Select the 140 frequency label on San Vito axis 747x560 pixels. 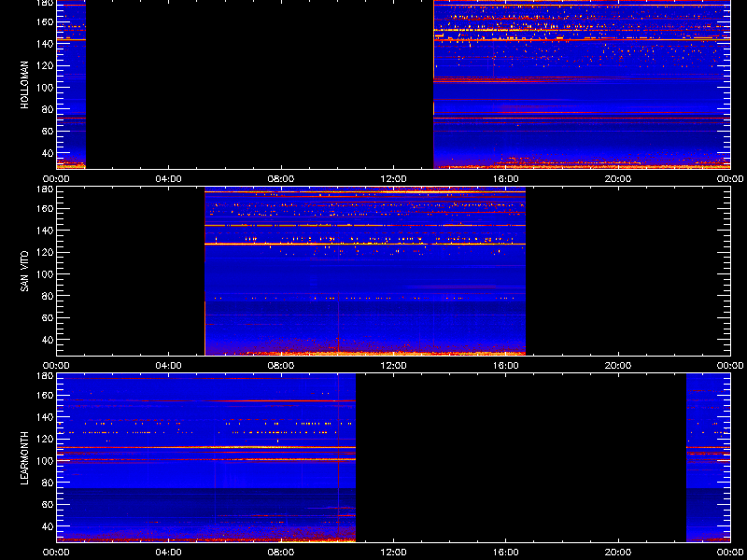point(46,230)
